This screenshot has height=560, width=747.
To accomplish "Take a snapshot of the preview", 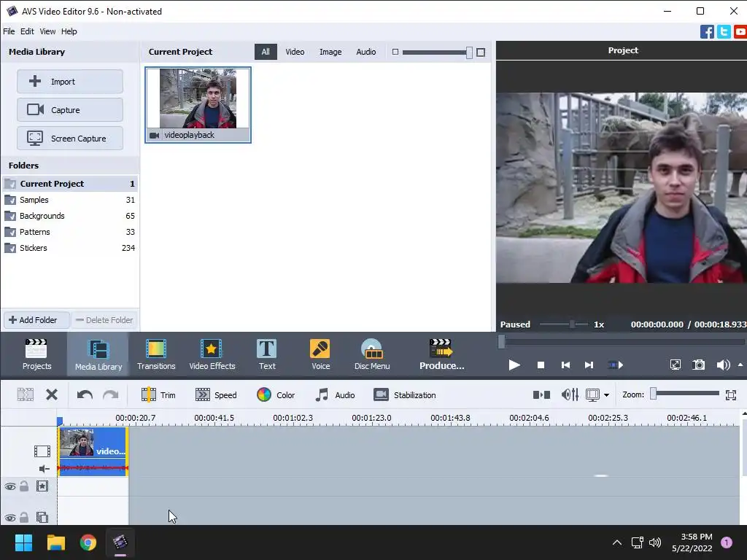I will click(698, 365).
